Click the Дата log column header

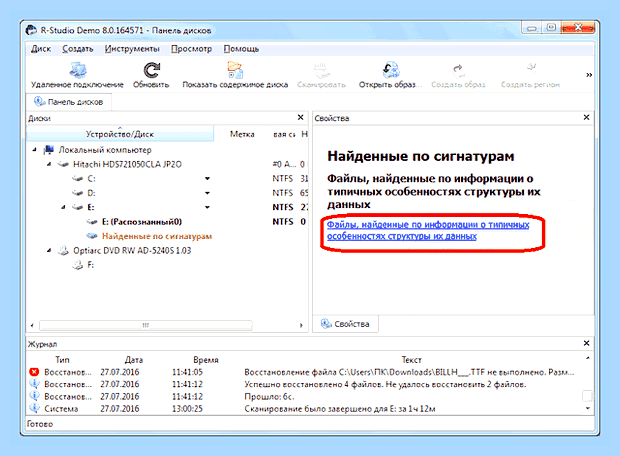click(134, 360)
